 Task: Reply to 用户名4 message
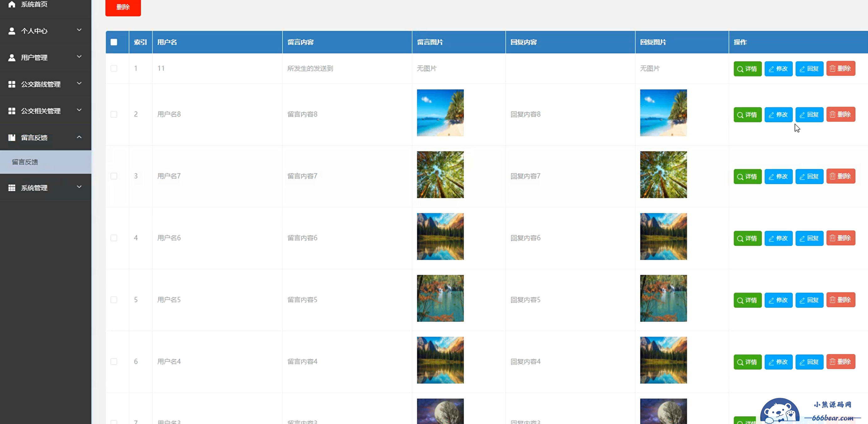[x=809, y=362]
